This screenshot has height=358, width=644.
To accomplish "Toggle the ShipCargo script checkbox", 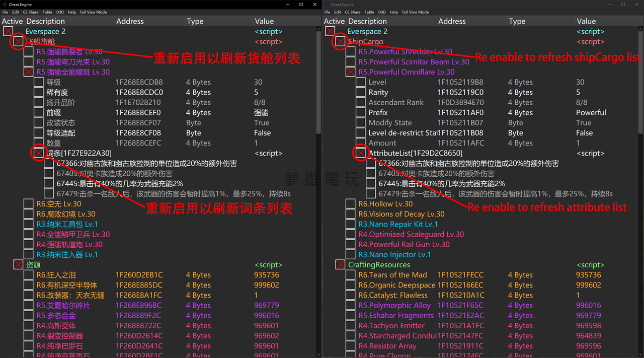I will [340, 42].
